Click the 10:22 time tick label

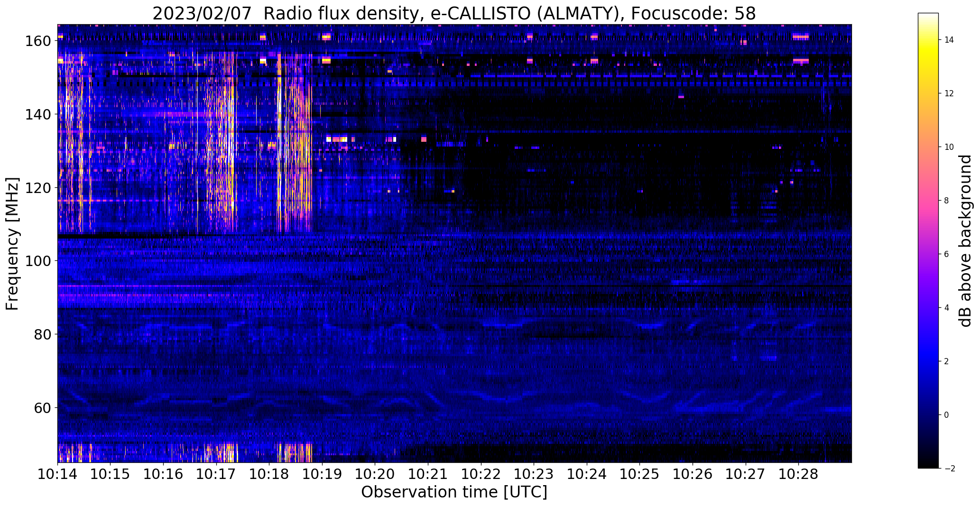click(481, 474)
